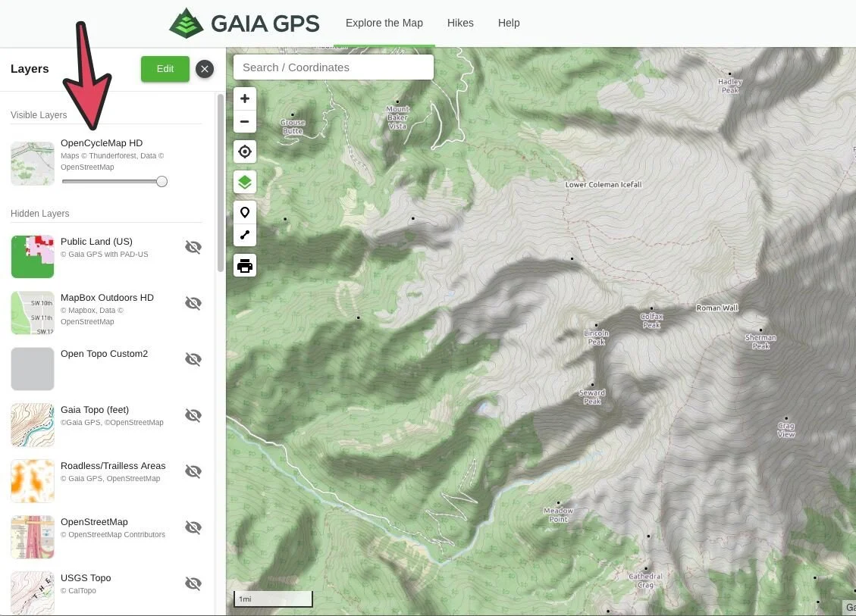
Task: Select the MapBox Outdoors HD thumbnail
Action: [x=33, y=313]
